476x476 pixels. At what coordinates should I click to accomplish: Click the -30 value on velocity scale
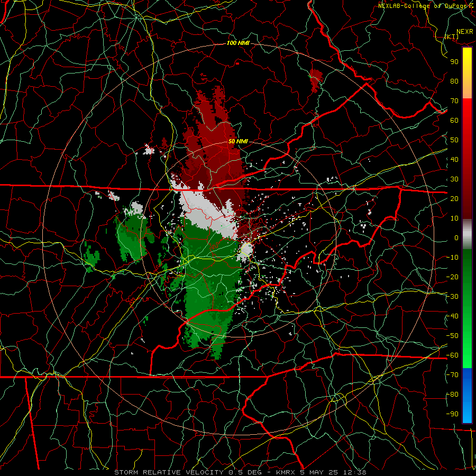click(452, 296)
